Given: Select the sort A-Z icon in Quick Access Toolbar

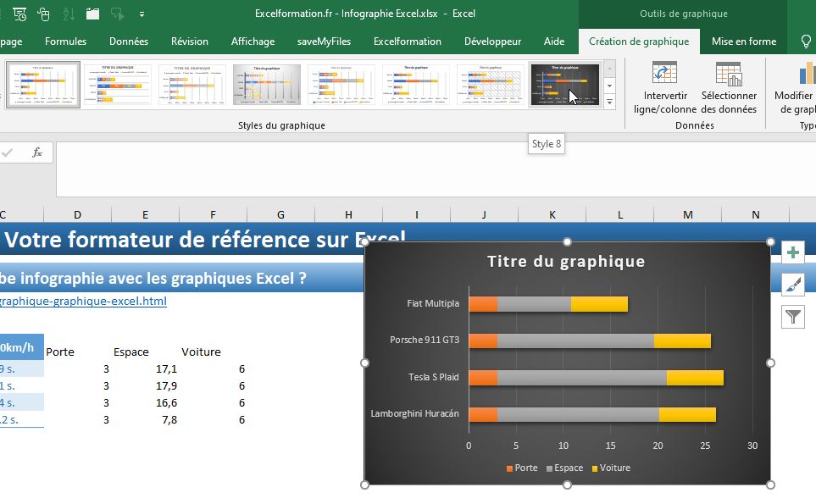Looking at the screenshot, I should click(66, 14).
